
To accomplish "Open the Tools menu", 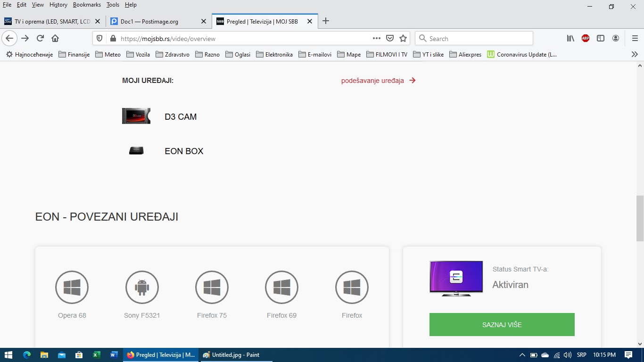I will (x=113, y=5).
